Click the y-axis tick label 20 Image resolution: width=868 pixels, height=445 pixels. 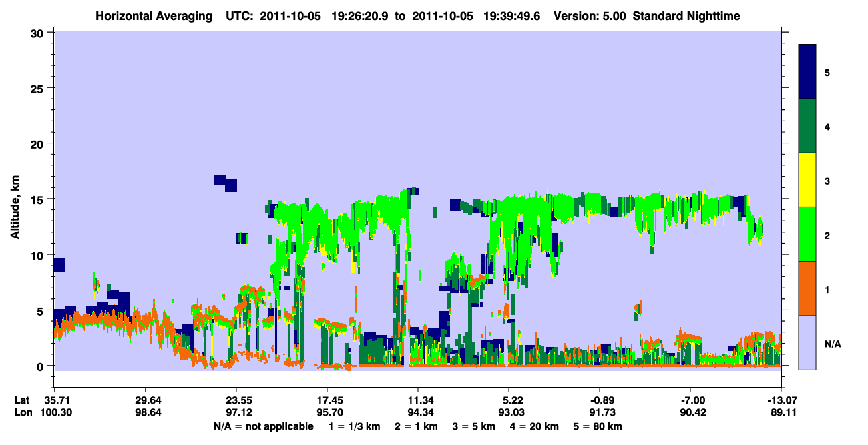pos(39,143)
